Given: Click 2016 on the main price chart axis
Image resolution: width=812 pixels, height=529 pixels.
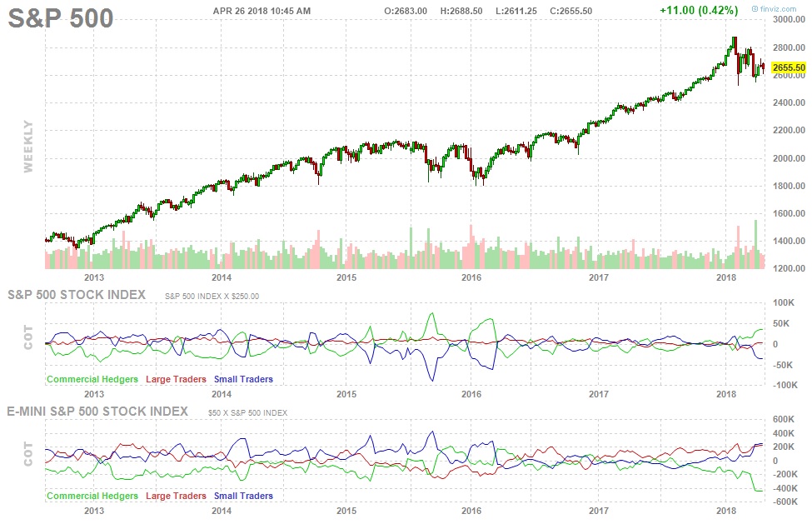Looking at the screenshot, I should click(471, 277).
